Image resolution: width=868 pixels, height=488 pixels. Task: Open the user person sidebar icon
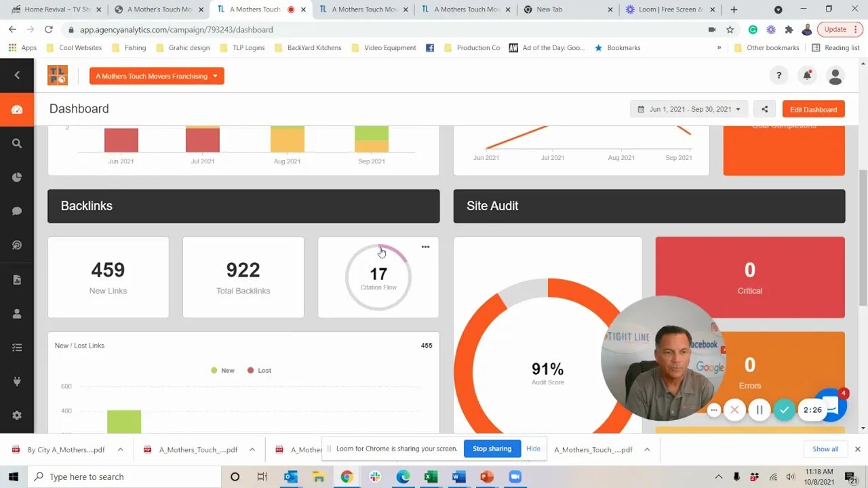pos(17,313)
